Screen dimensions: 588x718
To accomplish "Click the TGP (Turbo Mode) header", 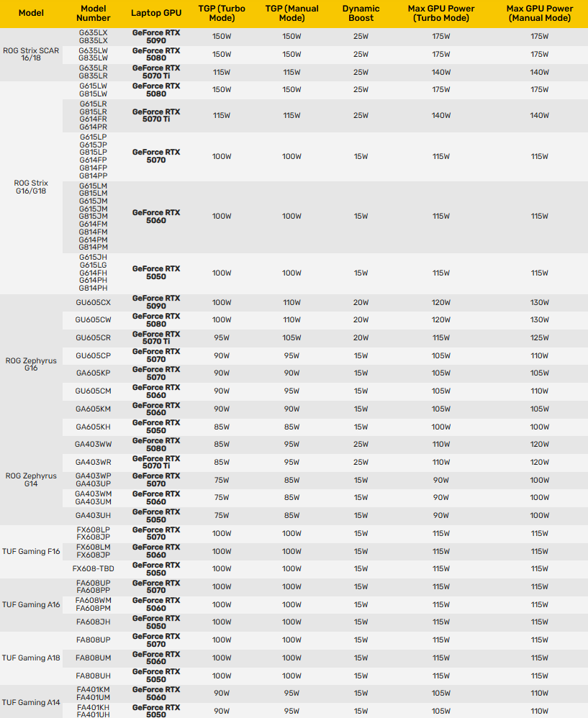I will [222, 13].
